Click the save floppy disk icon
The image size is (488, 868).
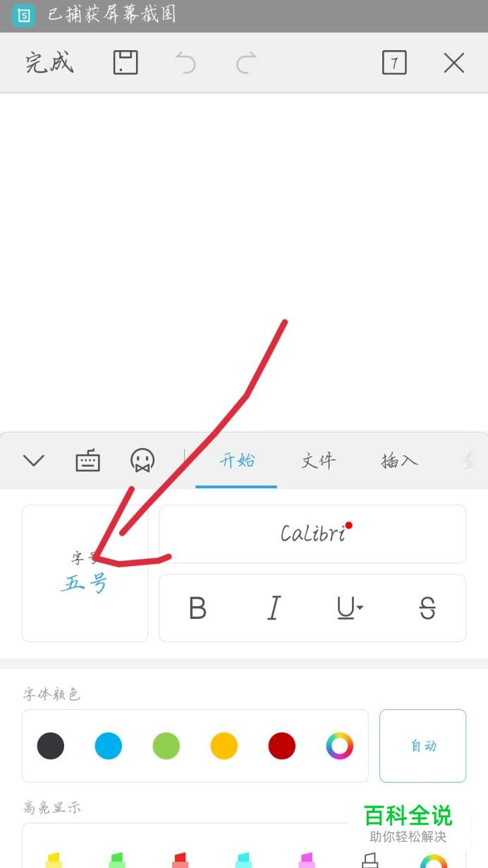[x=126, y=62]
